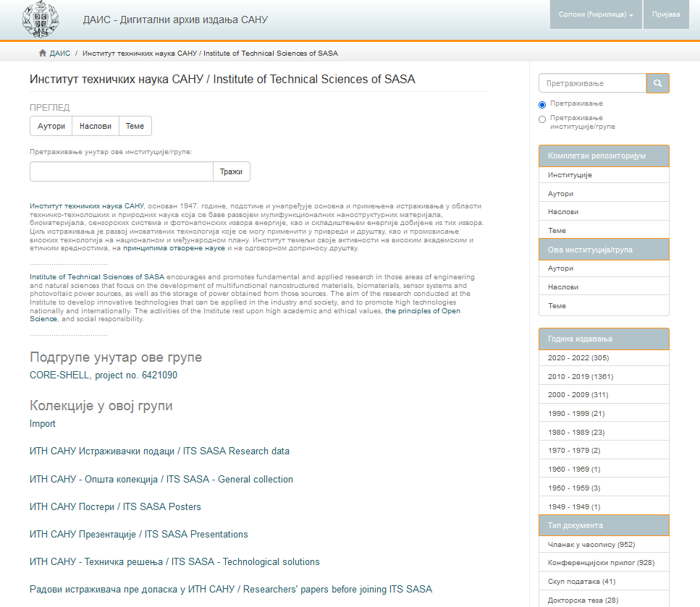The height and width of the screenshot is (607, 700).
Task: Filter by Конференцијски прилог (928)
Action: (604, 563)
